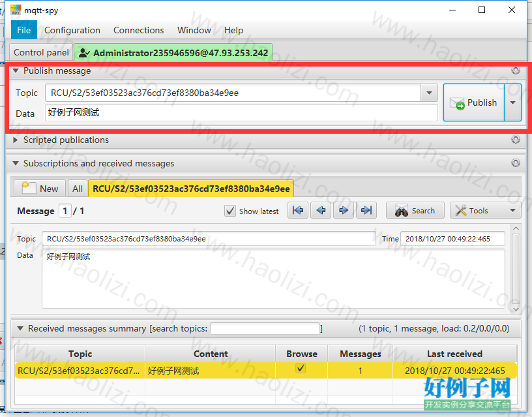The height and width of the screenshot is (417, 532).
Task: Open the Connections menu
Action: pyautogui.click(x=138, y=30)
